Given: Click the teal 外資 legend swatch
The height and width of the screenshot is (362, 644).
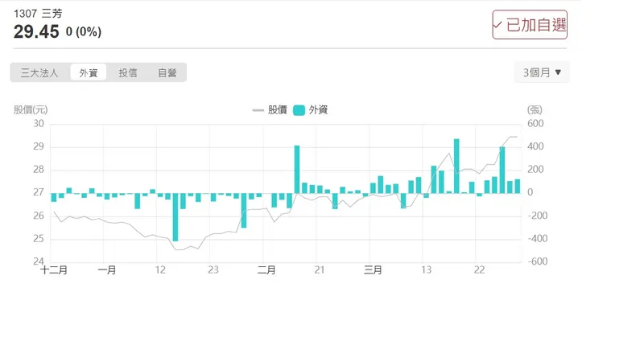Looking at the screenshot, I should tap(299, 110).
